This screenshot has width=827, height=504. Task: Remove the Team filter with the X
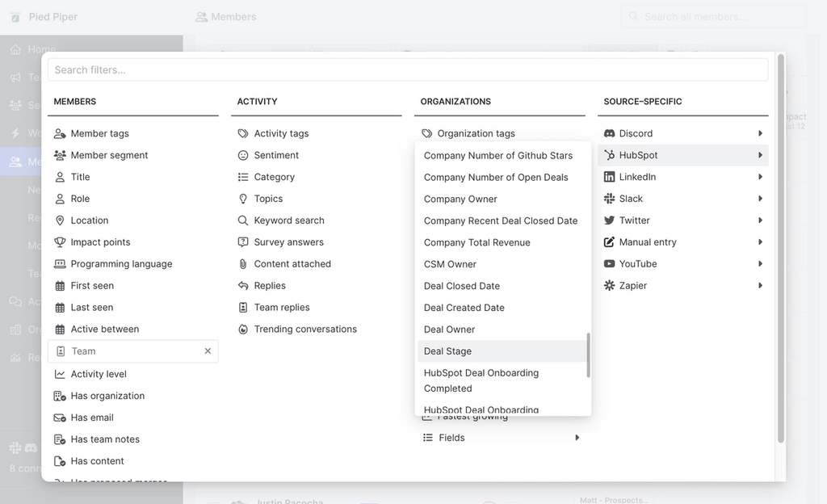[208, 351]
